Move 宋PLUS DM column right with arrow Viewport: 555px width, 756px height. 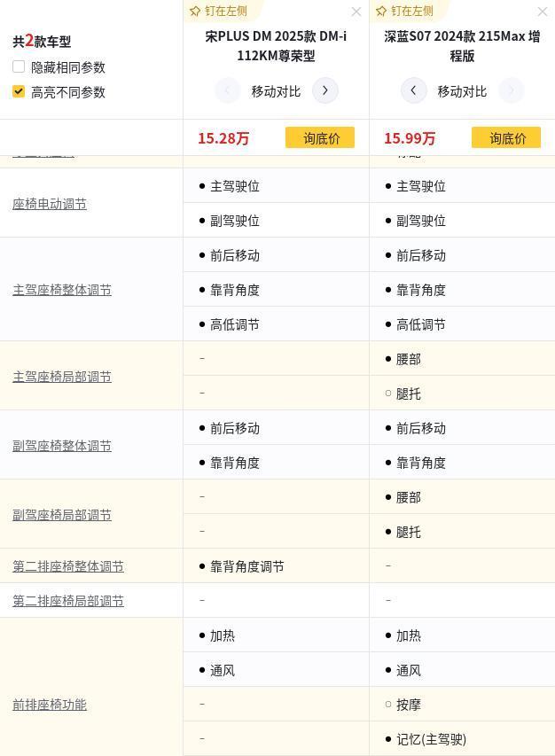pyautogui.click(x=325, y=90)
